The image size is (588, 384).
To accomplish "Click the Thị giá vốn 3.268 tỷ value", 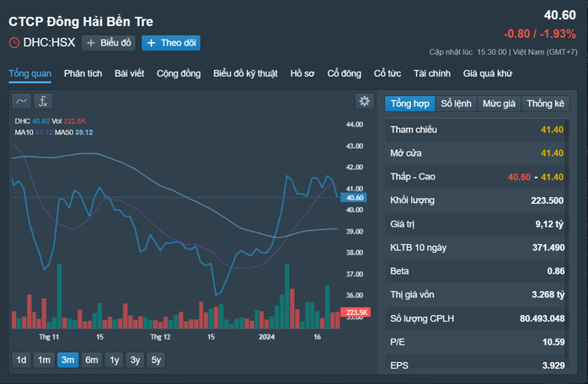I will 548,295.
